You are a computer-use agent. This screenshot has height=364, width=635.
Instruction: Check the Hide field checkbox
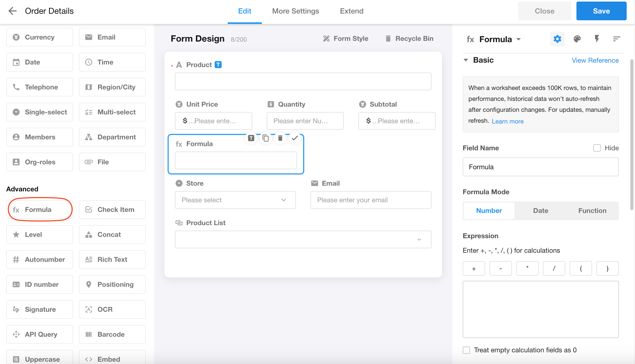(x=597, y=148)
